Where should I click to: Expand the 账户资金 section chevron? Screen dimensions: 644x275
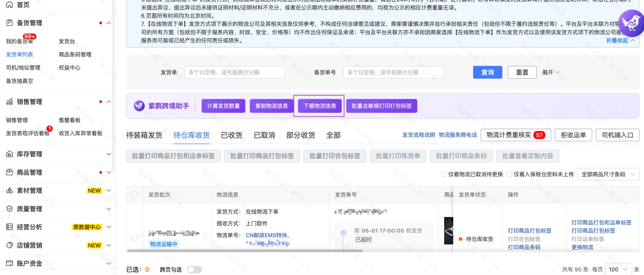pyautogui.click(x=109, y=263)
